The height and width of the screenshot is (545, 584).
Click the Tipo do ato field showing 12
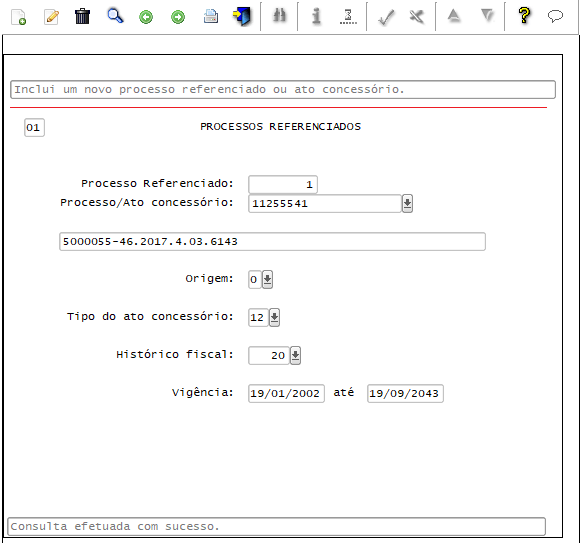click(258, 318)
